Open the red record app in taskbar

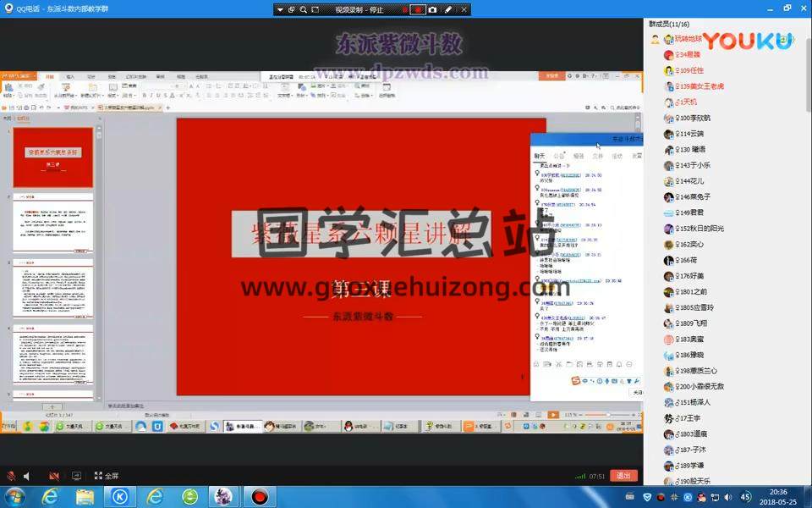click(260, 496)
